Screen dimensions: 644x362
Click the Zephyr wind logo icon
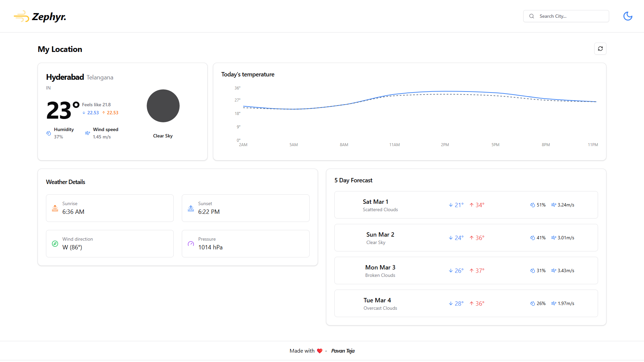click(21, 16)
